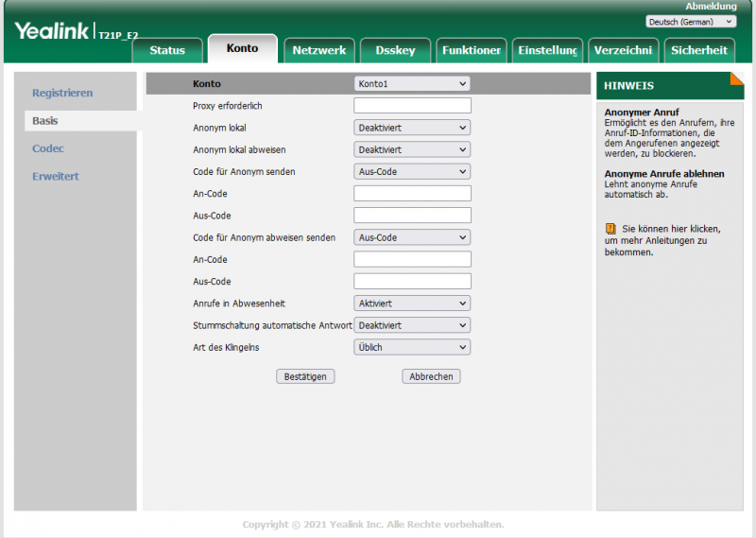The image size is (756, 538).
Task: Click the Yealink logo
Action: pyautogui.click(x=52, y=31)
